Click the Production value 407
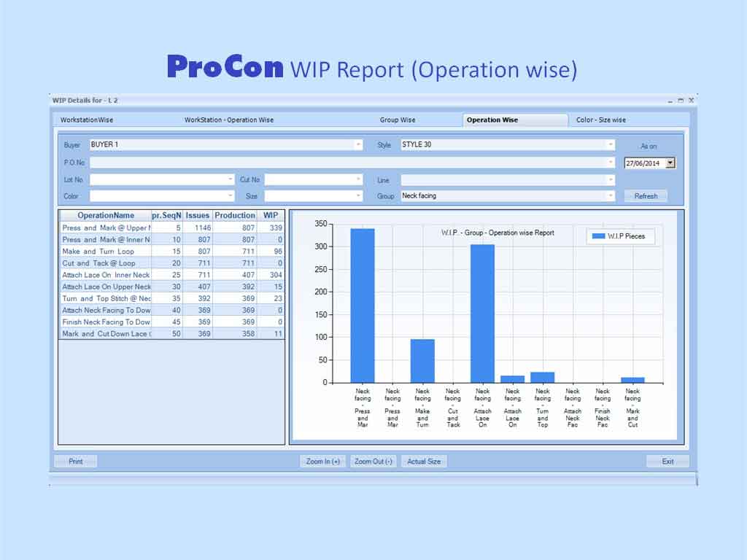The height and width of the screenshot is (560, 747). click(248, 275)
